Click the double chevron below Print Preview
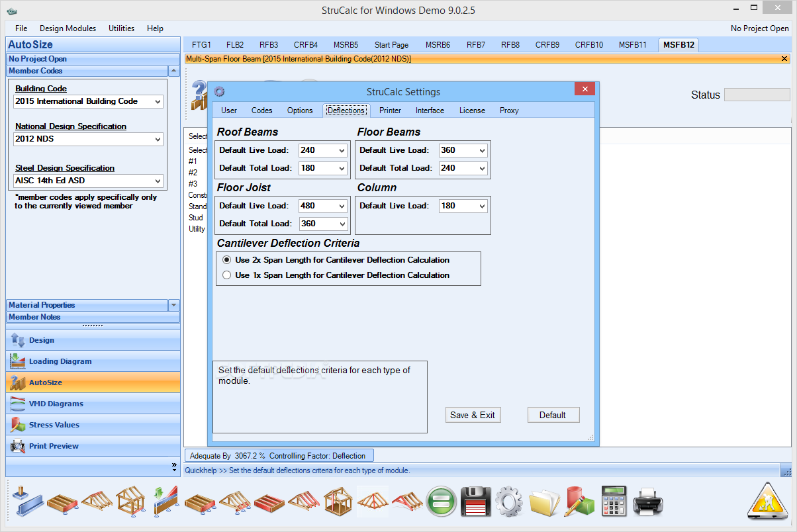The width and height of the screenshot is (797, 532). coord(175,466)
